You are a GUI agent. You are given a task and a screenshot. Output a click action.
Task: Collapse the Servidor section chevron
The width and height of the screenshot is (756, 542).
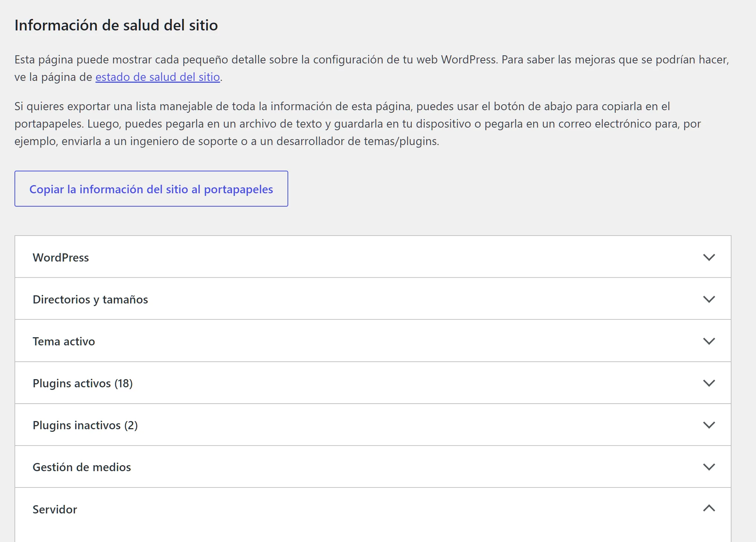709,508
